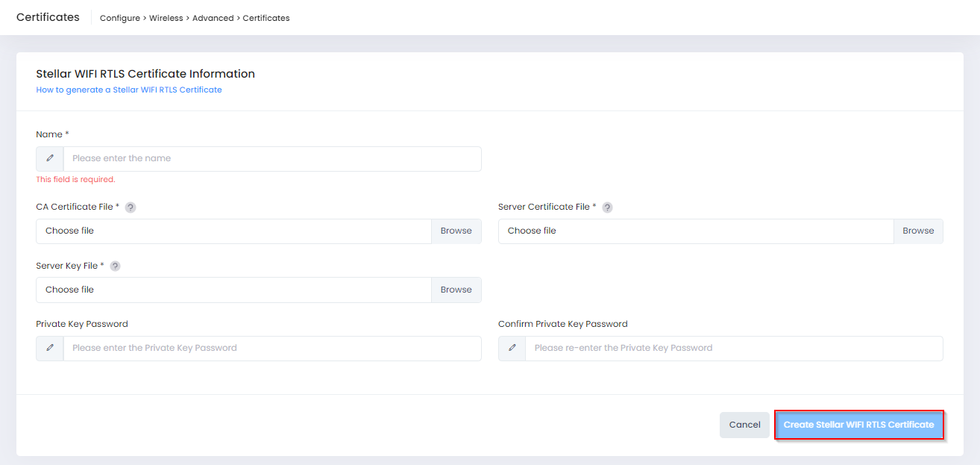Focus the Private Key Password input
Image resolution: width=980 pixels, height=465 pixels.
pyautogui.click(x=272, y=348)
